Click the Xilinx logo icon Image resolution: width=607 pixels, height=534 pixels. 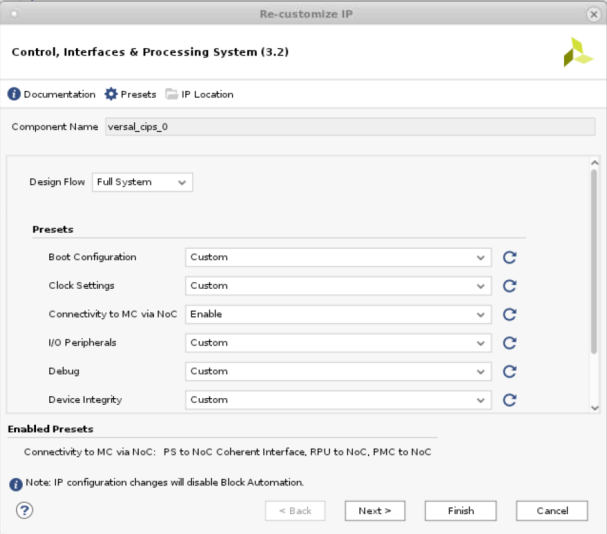click(x=577, y=53)
